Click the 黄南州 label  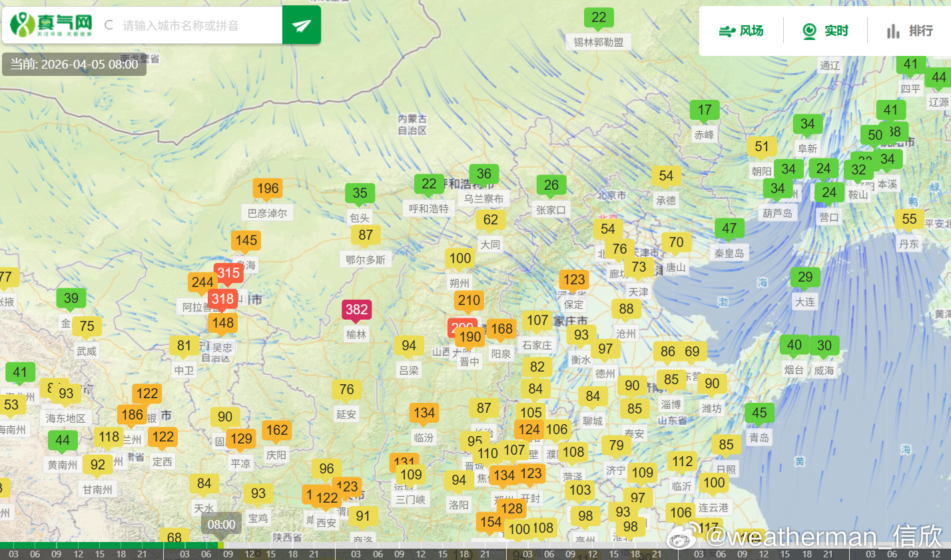(x=63, y=465)
